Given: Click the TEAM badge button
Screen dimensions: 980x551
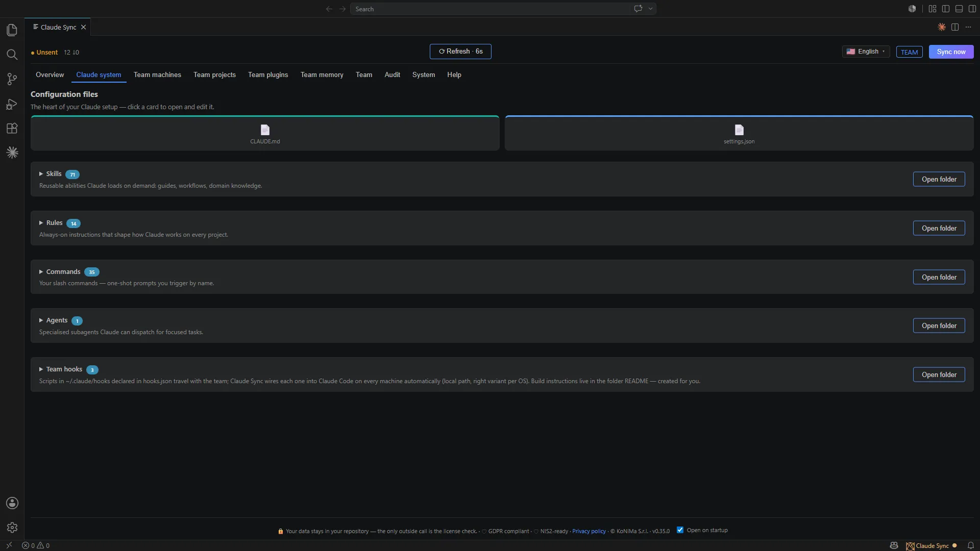Looking at the screenshot, I should (x=909, y=52).
